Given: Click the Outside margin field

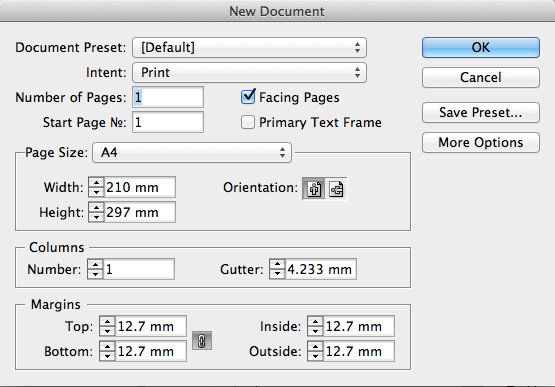Looking at the screenshot, I should tap(359, 351).
